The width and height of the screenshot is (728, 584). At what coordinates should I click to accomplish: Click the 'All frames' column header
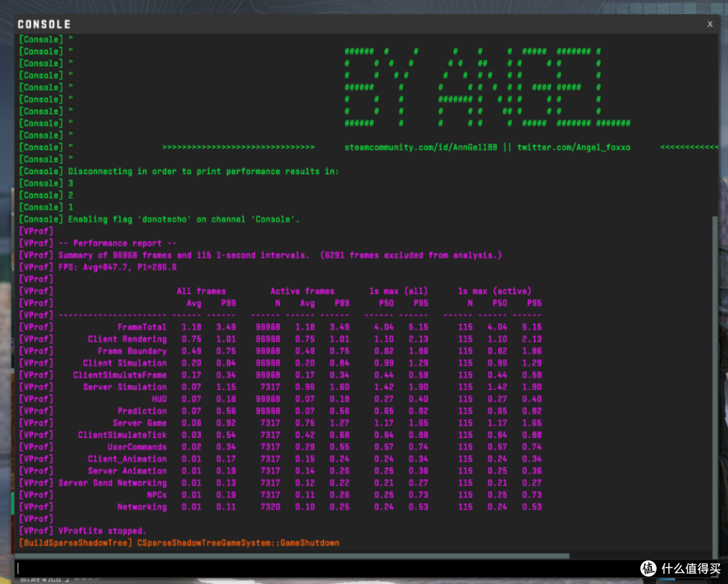click(x=201, y=291)
